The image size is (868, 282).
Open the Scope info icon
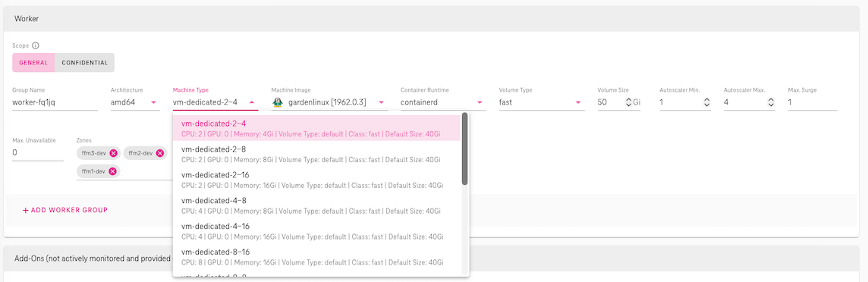[x=36, y=46]
